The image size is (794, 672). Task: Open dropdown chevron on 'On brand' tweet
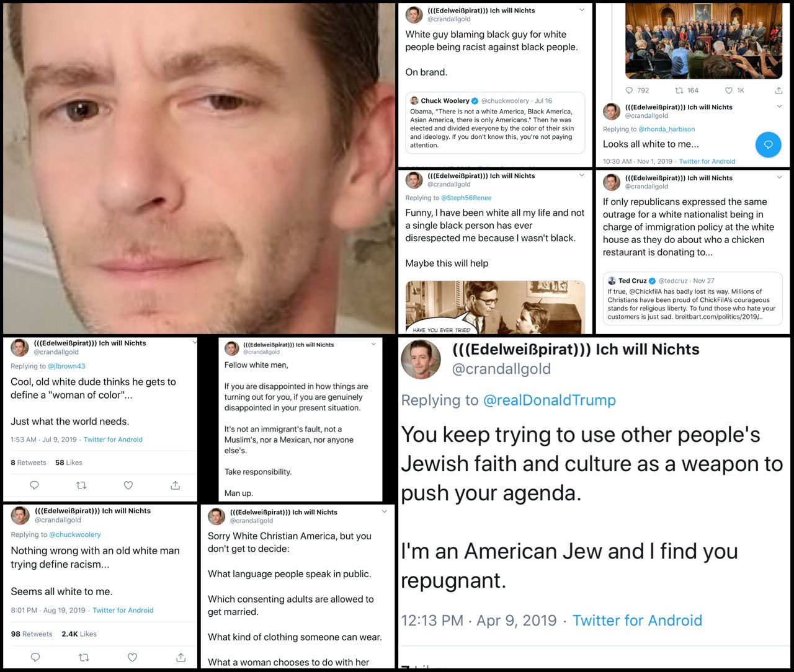tap(581, 10)
